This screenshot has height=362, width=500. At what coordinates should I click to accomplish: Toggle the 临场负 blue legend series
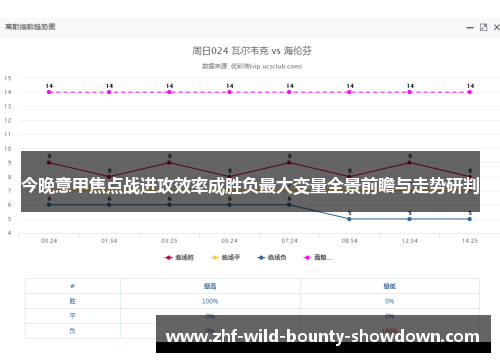pos(272,257)
